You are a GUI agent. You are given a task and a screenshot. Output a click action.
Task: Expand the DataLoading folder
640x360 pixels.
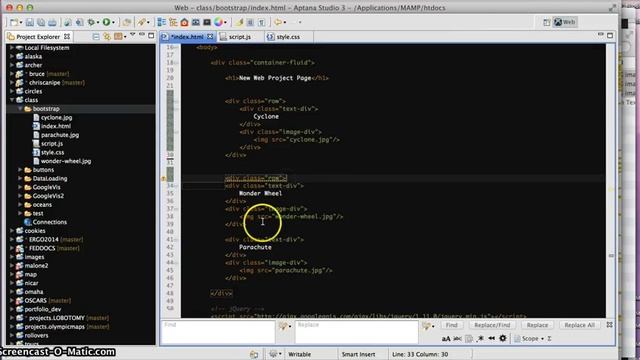(20, 178)
